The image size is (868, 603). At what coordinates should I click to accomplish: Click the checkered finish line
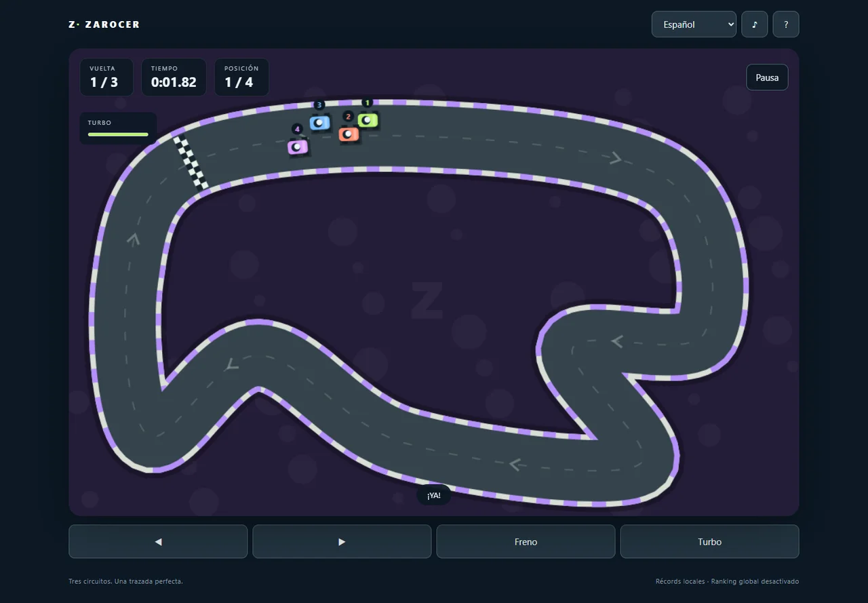click(x=191, y=163)
